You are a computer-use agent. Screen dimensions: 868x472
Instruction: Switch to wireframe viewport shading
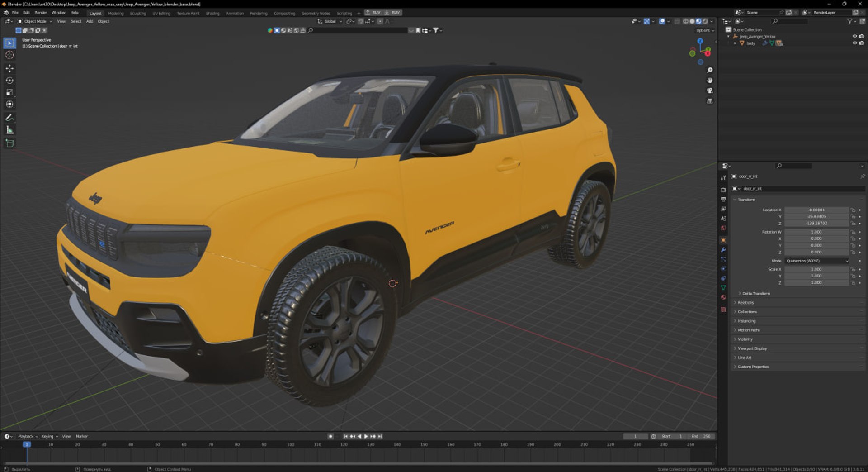click(x=685, y=21)
